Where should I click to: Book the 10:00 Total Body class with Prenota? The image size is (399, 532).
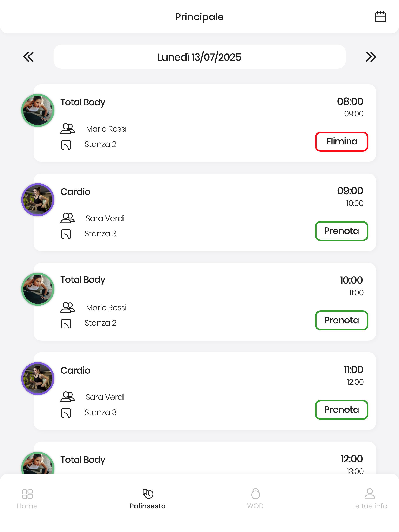point(342,320)
